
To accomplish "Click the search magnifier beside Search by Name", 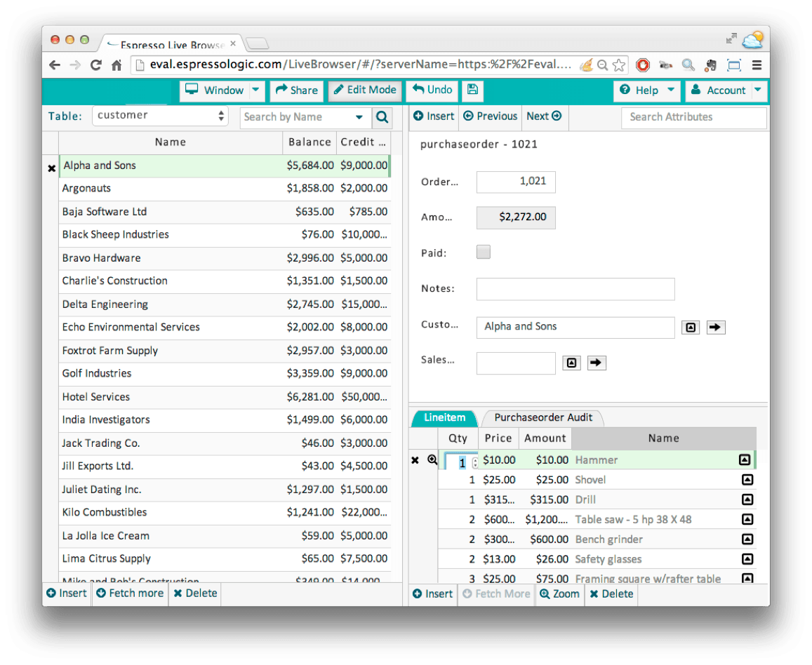I will coord(382,117).
